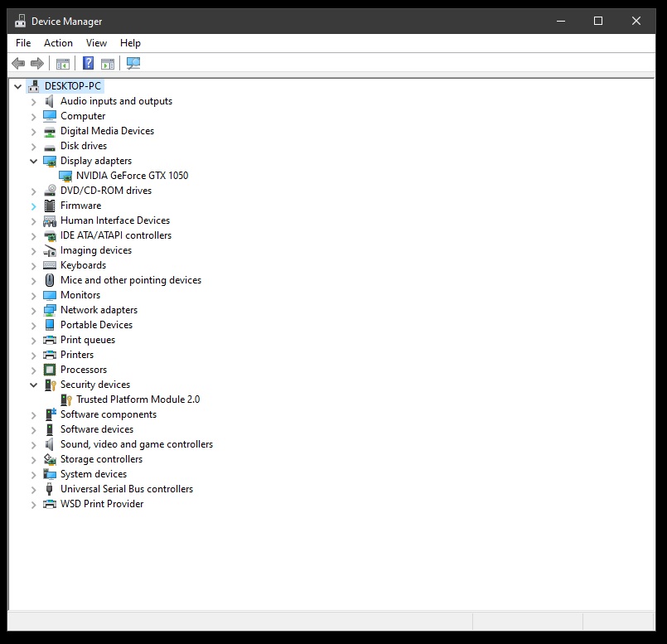Collapse the Security devices category
Image resolution: width=667 pixels, height=644 pixels.
(x=34, y=385)
